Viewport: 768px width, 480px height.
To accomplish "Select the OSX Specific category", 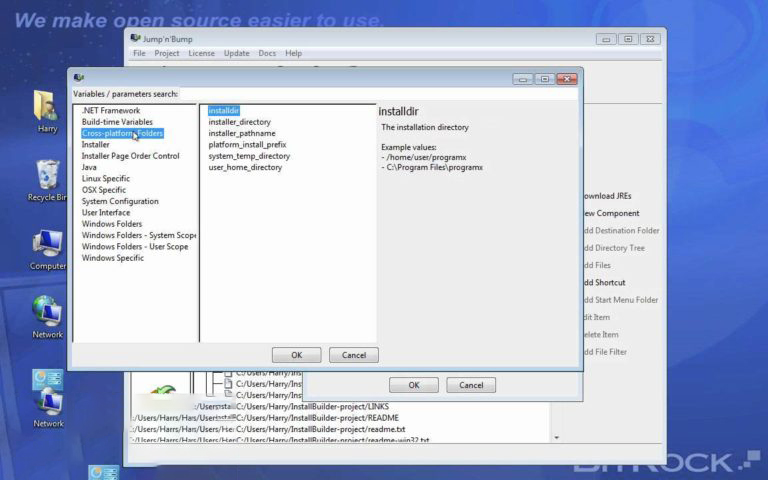I will click(x=104, y=190).
